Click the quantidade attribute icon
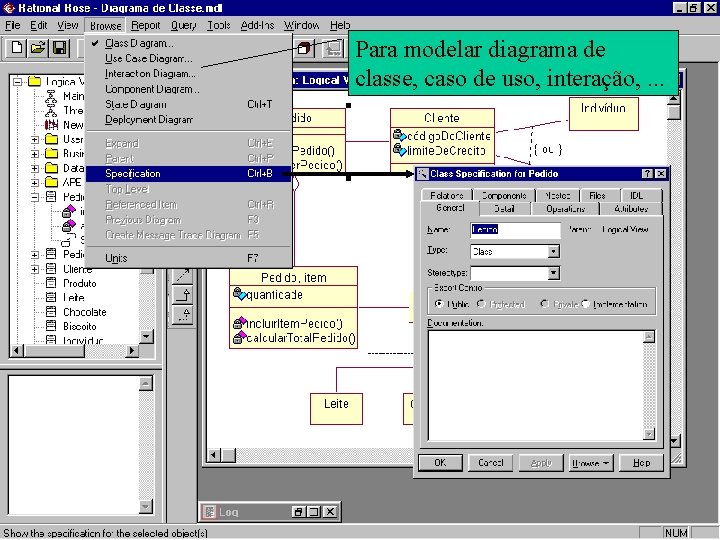The width and height of the screenshot is (720, 540). pyautogui.click(x=239, y=294)
